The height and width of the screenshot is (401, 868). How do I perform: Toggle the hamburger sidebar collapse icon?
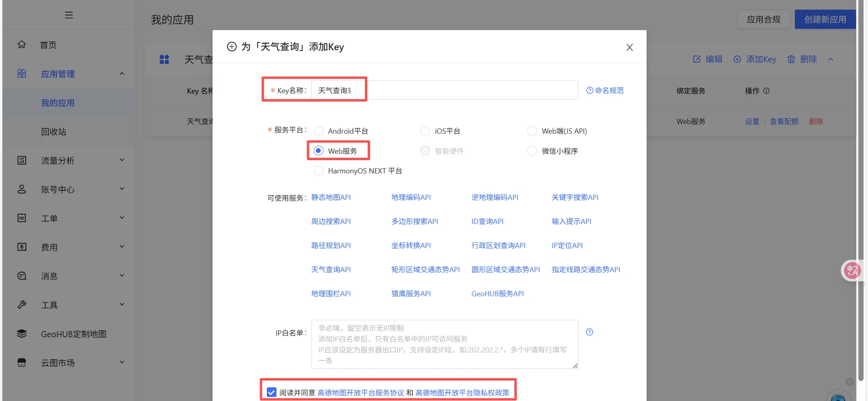(69, 15)
